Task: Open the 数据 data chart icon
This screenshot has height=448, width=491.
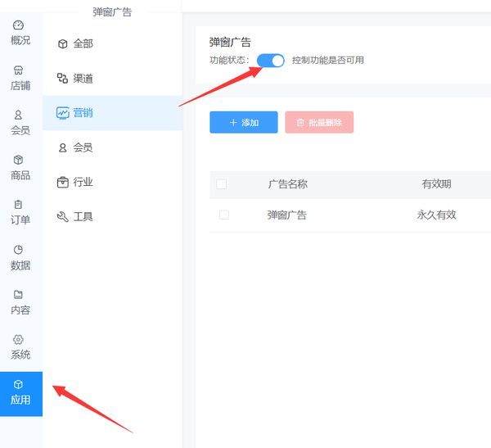Action: point(19,250)
